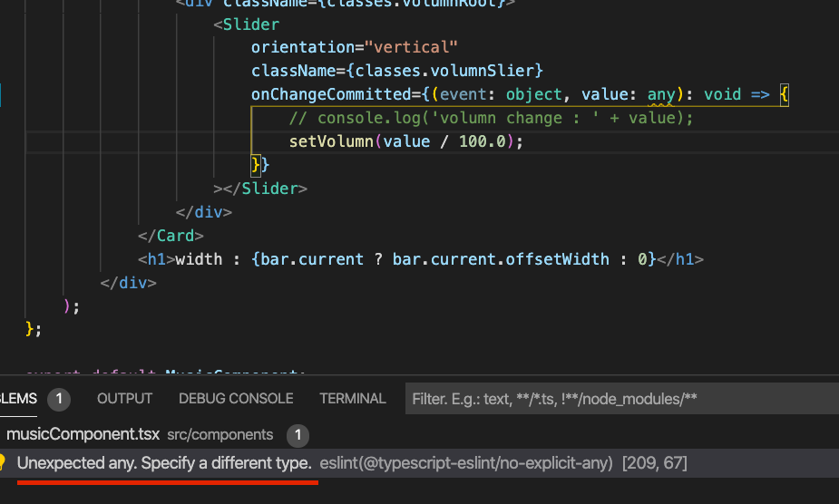Click the 'object' type of event parameter

pos(534,94)
